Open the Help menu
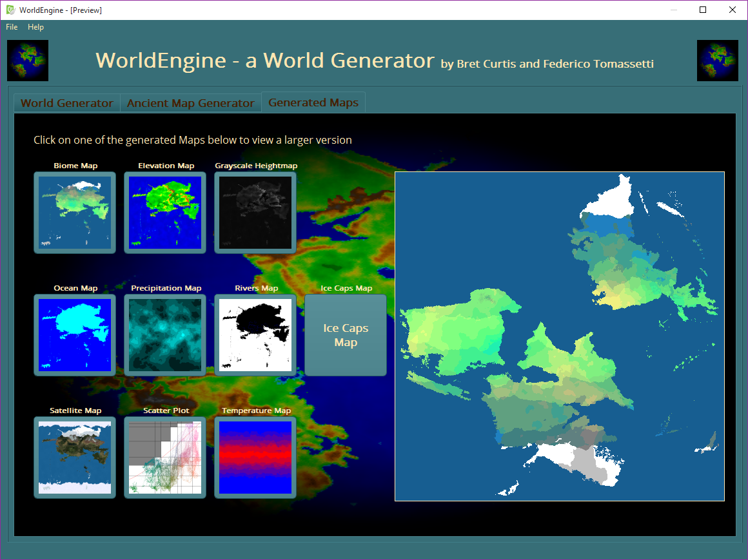Viewport: 748px width, 560px height. (x=35, y=26)
